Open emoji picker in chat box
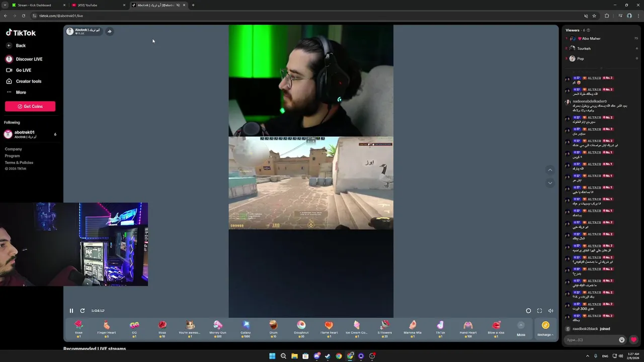Screen dimensions: 644x362 click(622, 340)
